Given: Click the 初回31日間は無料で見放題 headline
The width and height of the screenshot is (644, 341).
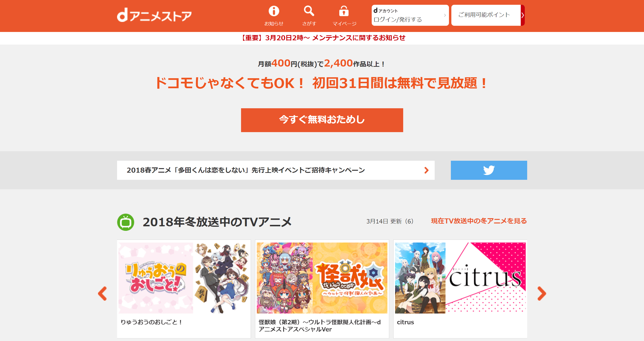Looking at the screenshot, I should tap(400, 83).
